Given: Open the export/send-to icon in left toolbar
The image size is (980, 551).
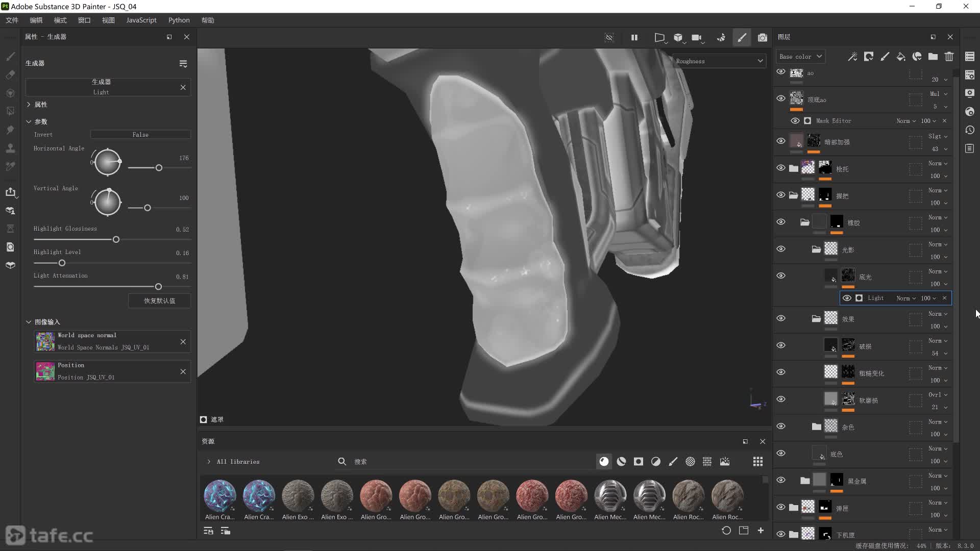Looking at the screenshot, I should point(10,192).
